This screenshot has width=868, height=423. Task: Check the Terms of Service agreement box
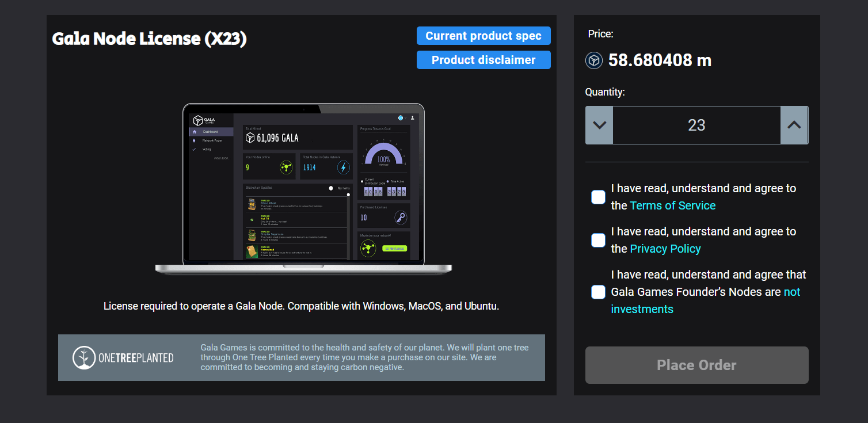598,197
